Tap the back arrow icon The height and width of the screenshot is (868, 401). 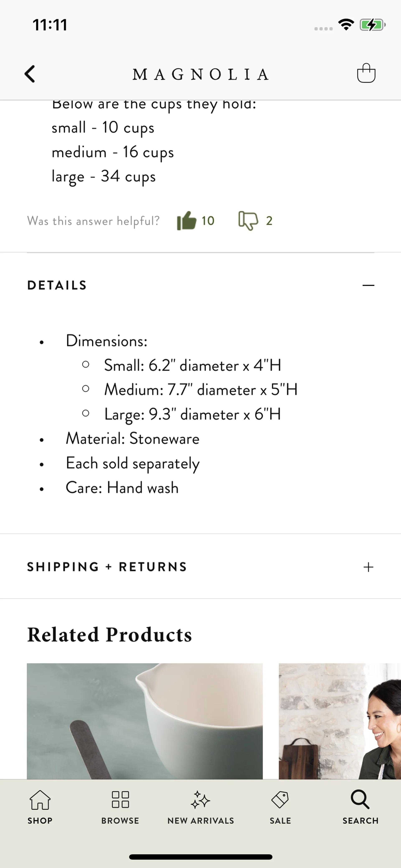(x=30, y=74)
